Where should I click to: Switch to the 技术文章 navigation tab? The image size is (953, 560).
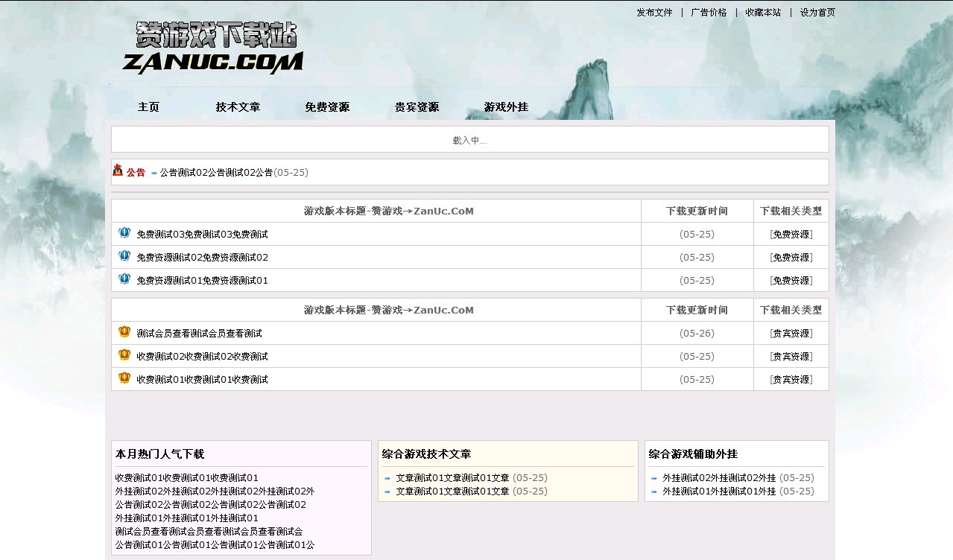(238, 106)
